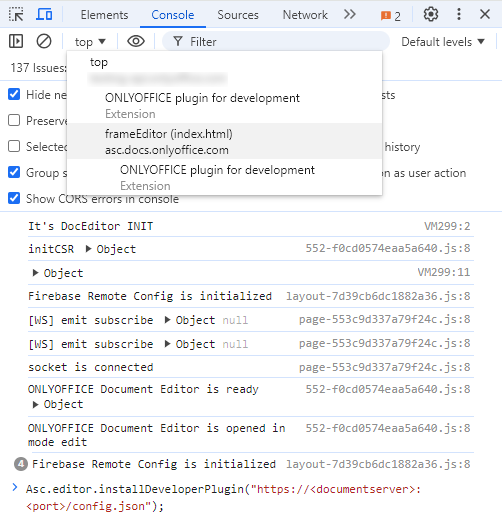
Task: Switch to the Console tab
Action: pos(173,15)
